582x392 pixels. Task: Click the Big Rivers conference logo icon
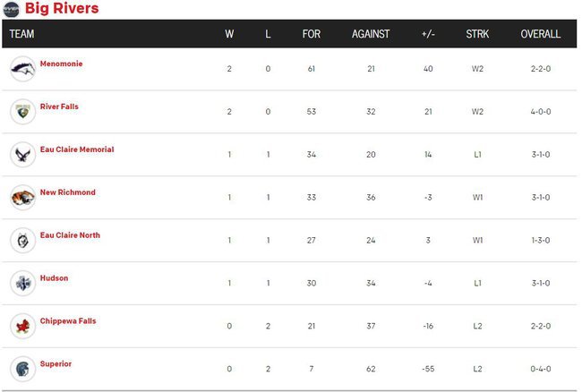[11, 9]
